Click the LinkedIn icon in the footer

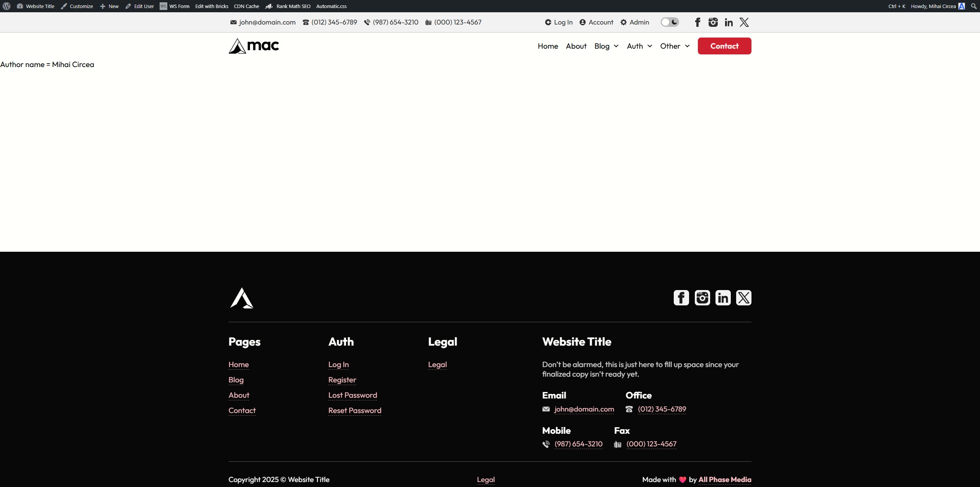[x=723, y=297]
